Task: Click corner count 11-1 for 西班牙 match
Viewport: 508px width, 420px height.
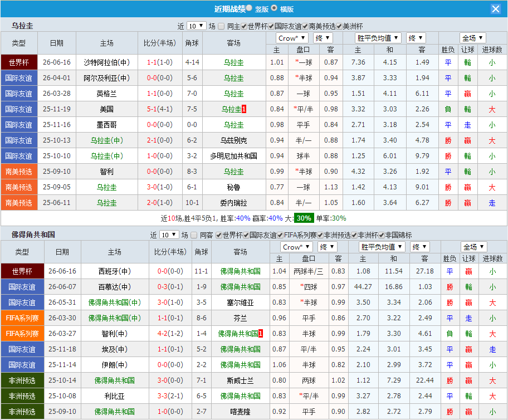Action: pos(201,271)
